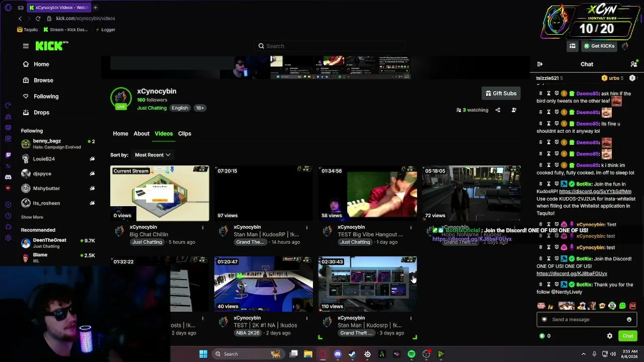Open the 02:30:43 video thumbnail
Screen dimensions: 644x362
367,285
